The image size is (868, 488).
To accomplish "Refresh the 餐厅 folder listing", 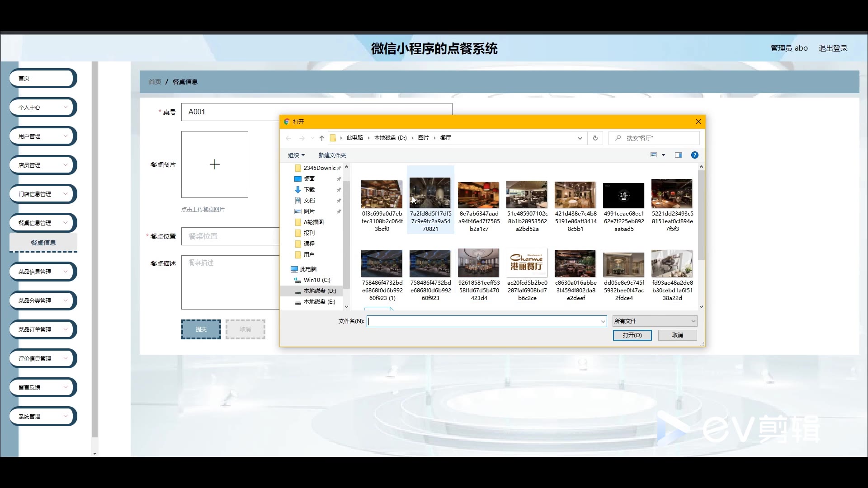I will (x=595, y=138).
